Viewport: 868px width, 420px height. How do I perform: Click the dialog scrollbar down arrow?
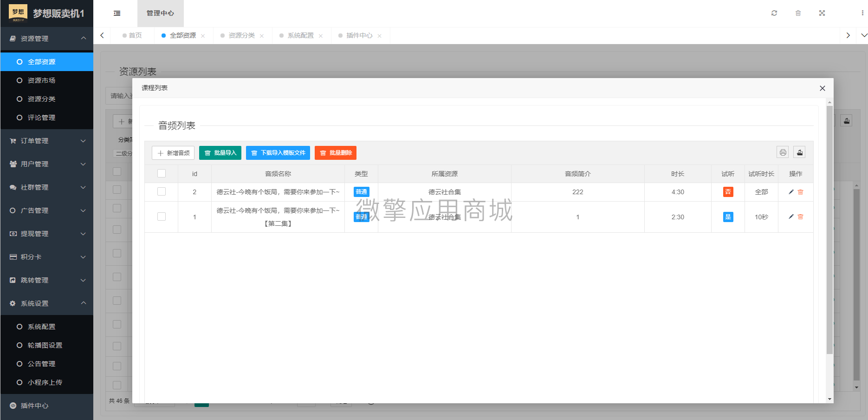[829, 399]
